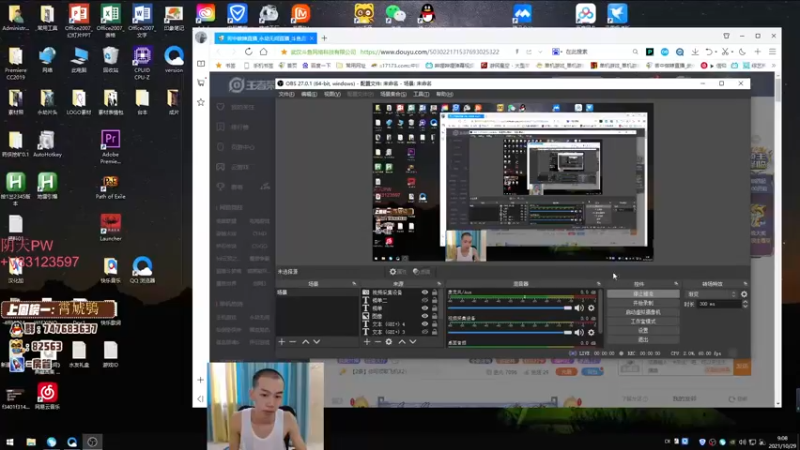Move scene down in scenes panel

pos(316,341)
